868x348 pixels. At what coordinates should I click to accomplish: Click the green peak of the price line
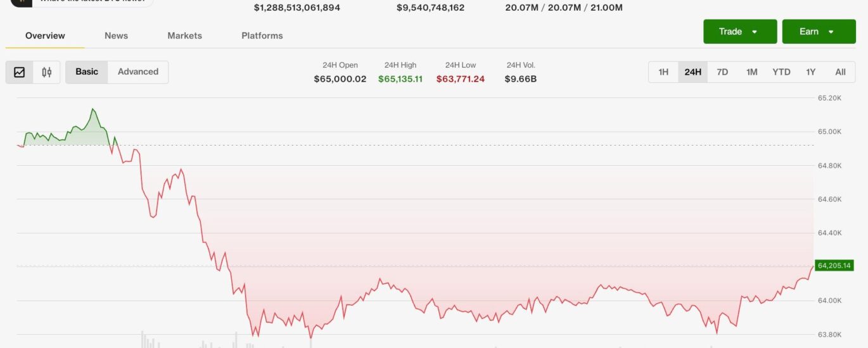pyautogui.click(x=93, y=109)
